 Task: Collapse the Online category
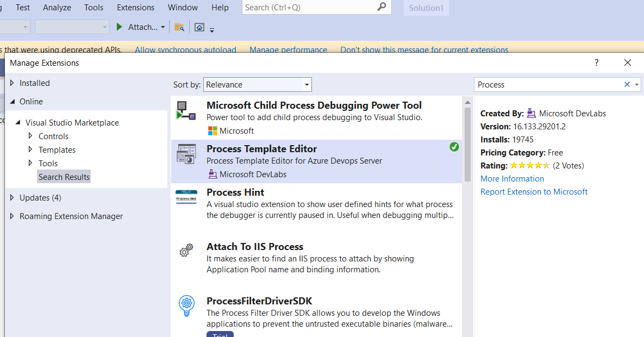pyautogui.click(x=12, y=102)
